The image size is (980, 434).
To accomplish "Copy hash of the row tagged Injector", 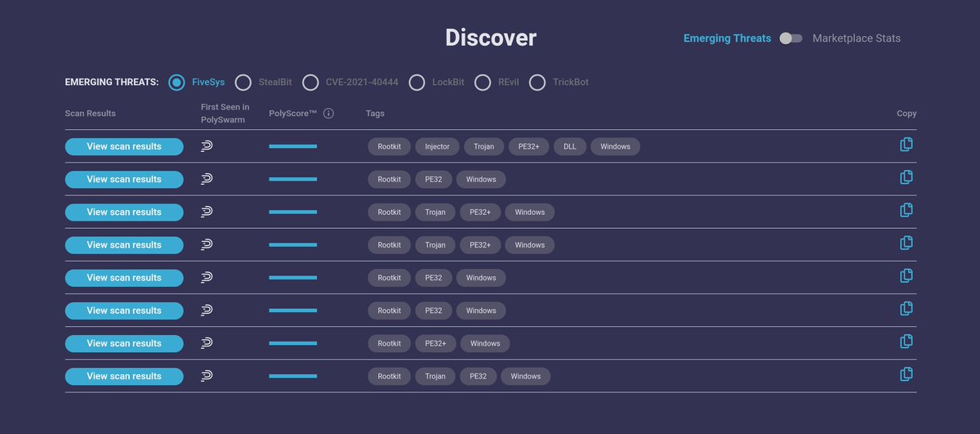I will coord(906,145).
